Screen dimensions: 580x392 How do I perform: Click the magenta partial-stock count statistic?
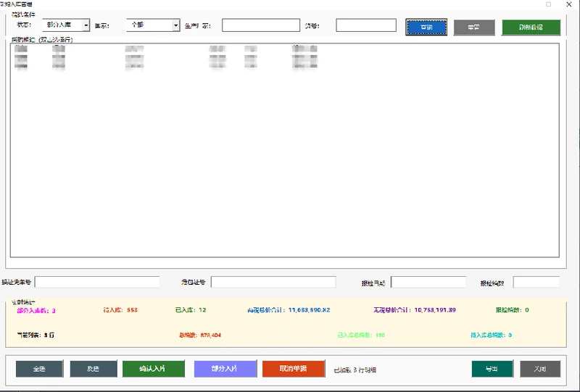[36, 311]
